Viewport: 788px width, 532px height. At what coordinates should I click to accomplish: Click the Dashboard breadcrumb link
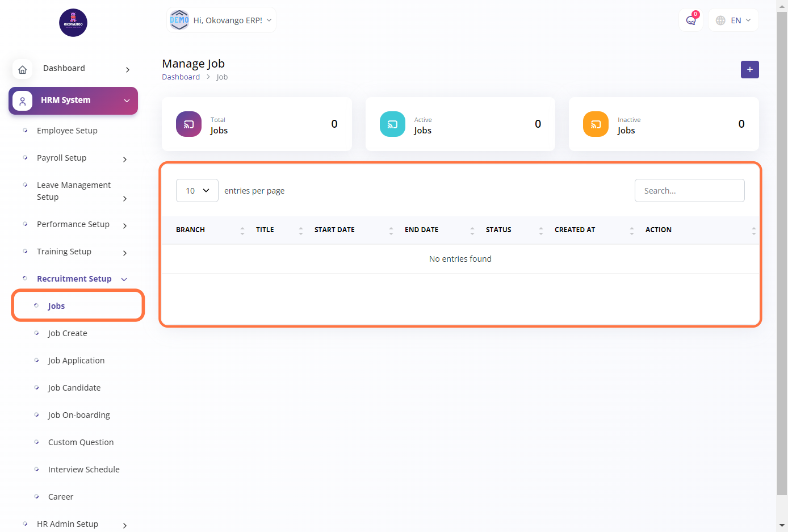pos(181,77)
